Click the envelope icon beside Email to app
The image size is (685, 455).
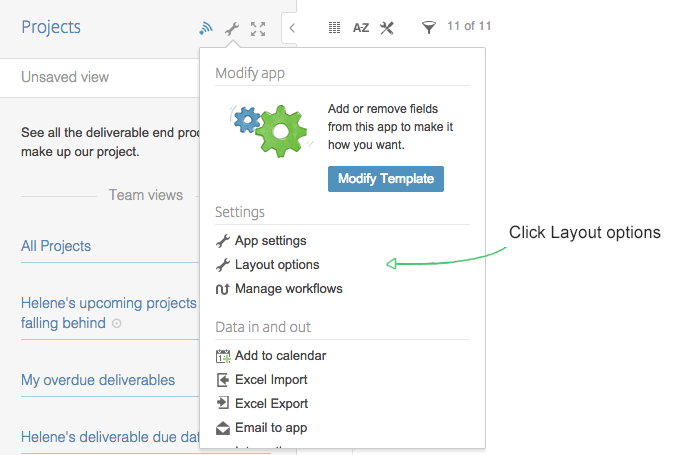click(223, 428)
